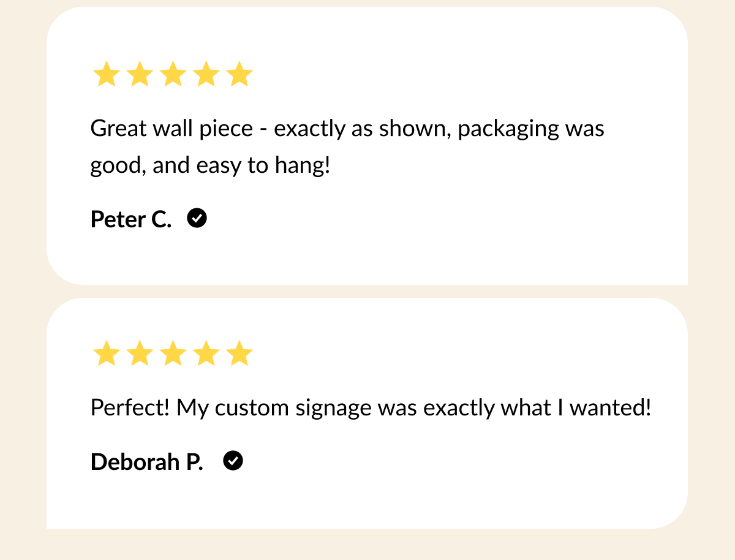Choose the fourth star on Deborah P.'s review
735x560 pixels.
click(x=206, y=354)
